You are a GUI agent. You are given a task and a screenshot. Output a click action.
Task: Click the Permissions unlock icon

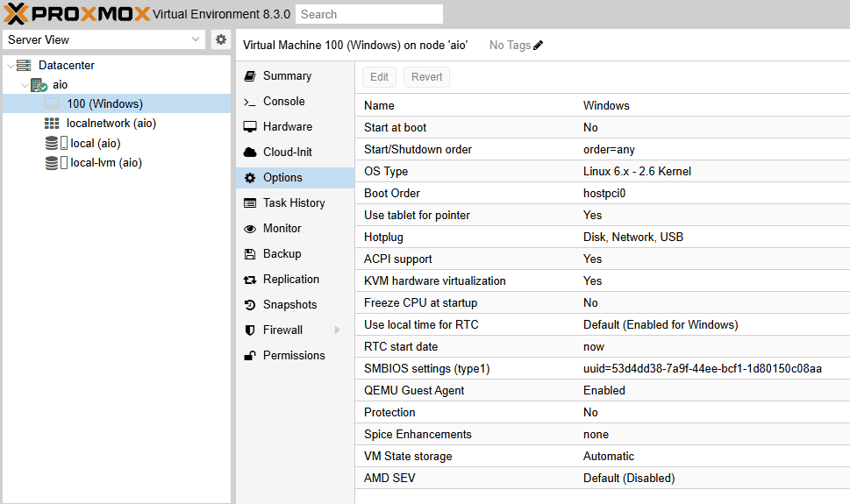coord(250,356)
